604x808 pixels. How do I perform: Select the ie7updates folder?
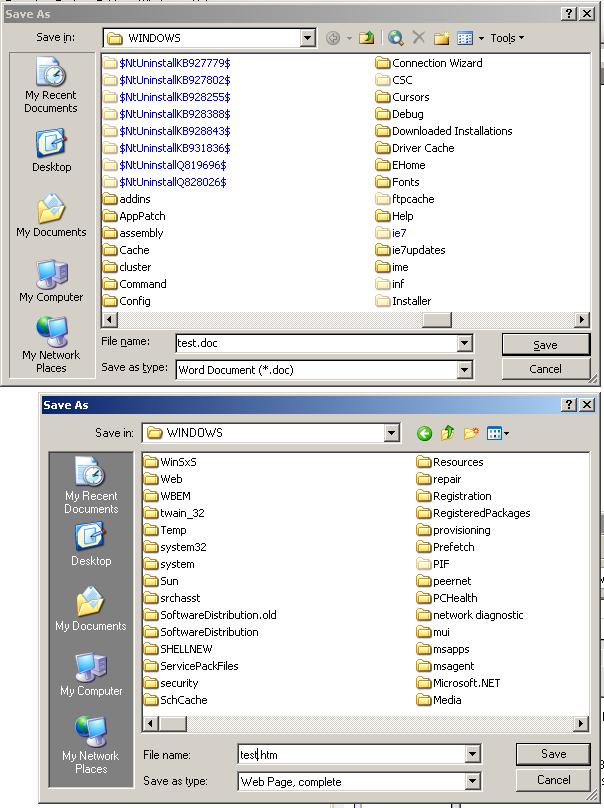tap(411, 250)
